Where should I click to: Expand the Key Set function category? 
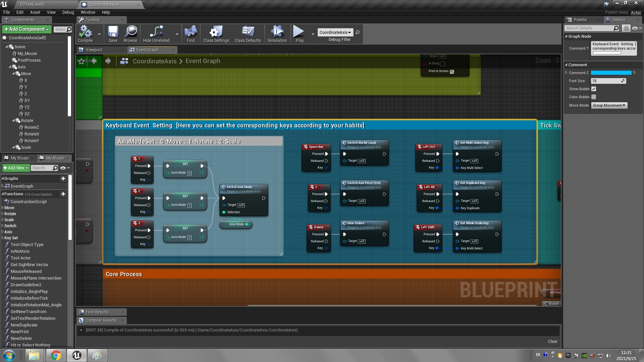[x=3, y=238]
